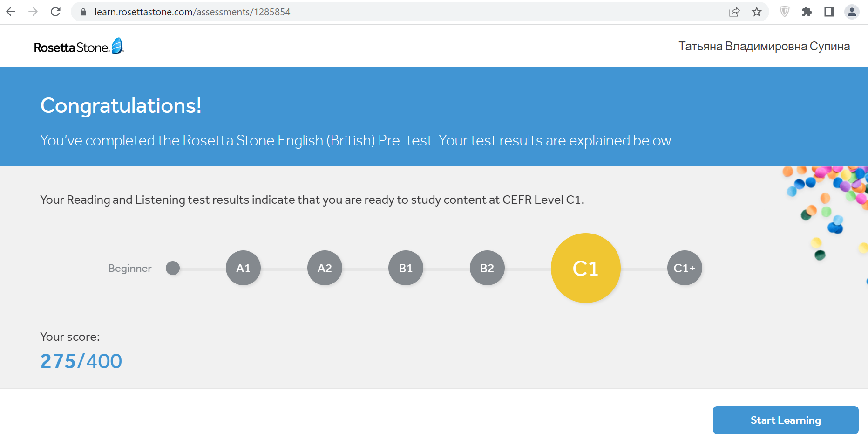Click the site lock icon
The width and height of the screenshot is (868, 441).
click(83, 12)
